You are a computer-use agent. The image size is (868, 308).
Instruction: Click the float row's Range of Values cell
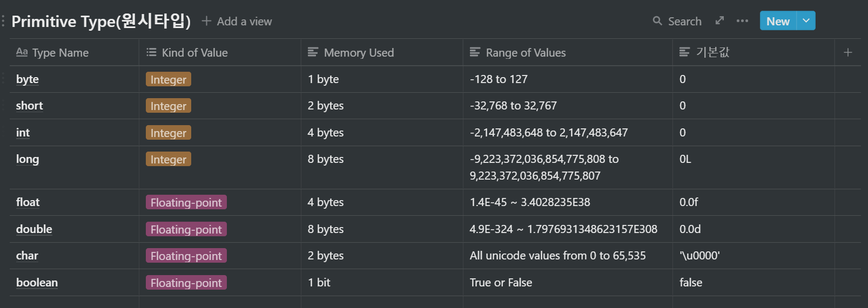tap(567, 202)
